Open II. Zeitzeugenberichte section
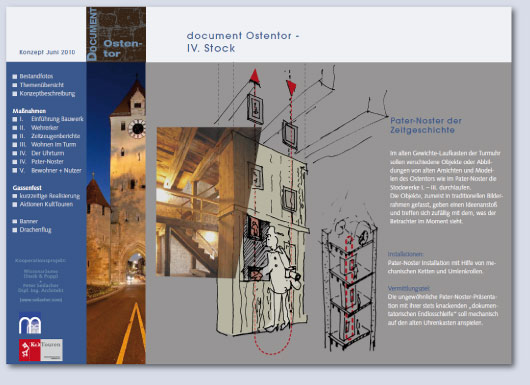This screenshot has height=385, width=530. pos(47,136)
